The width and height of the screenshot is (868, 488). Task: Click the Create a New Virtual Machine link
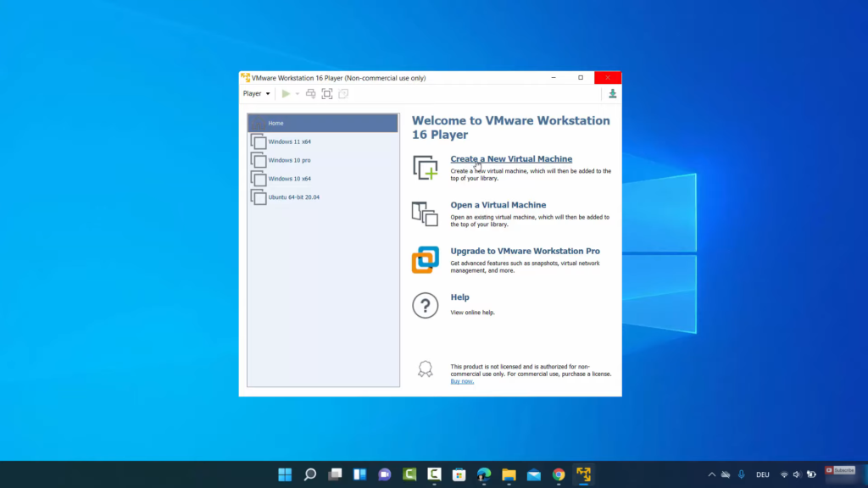pyautogui.click(x=511, y=159)
